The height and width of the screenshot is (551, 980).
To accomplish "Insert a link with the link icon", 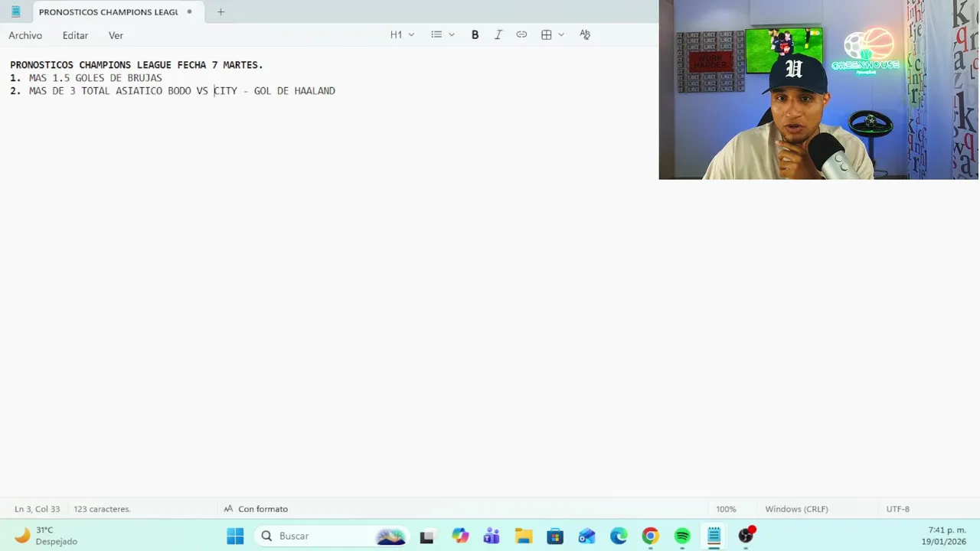I will 521,34.
